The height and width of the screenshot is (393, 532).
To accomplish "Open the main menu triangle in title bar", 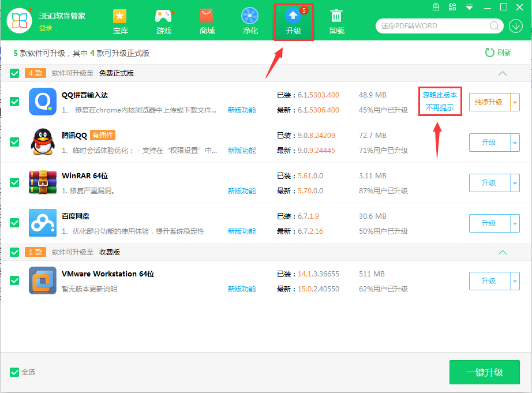I will (469, 7).
